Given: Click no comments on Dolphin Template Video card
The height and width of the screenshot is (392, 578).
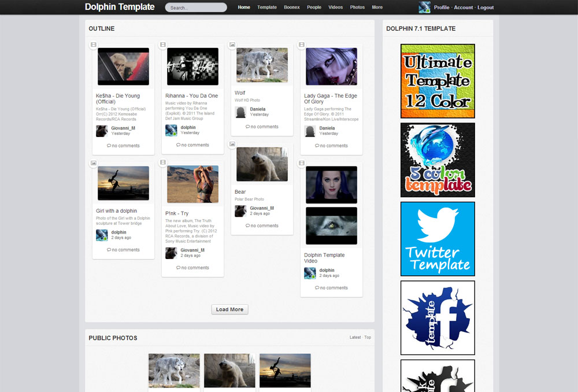Looking at the screenshot, I should click(331, 287).
